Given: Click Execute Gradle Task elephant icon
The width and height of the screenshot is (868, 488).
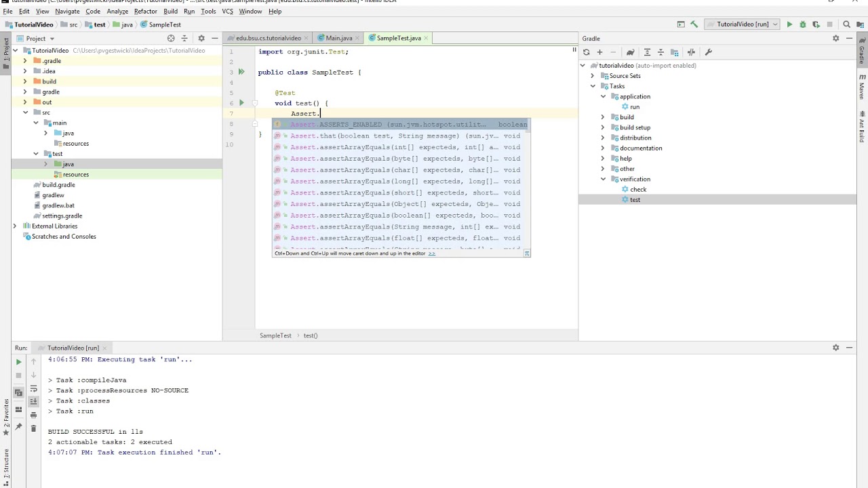Looking at the screenshot, I should pyautogui.click(x=630, y=52).
